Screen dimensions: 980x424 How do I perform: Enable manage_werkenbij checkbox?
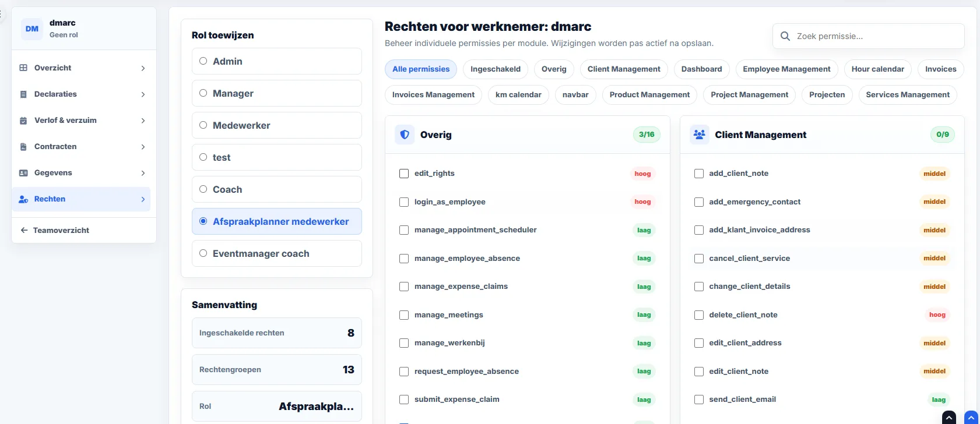404,343
